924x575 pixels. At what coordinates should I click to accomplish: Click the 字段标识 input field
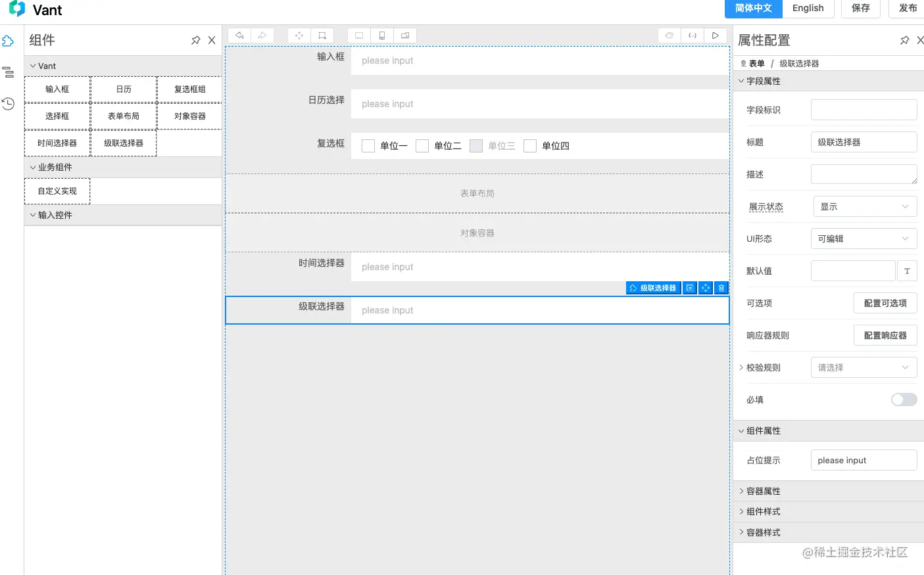tap(864, 110)
